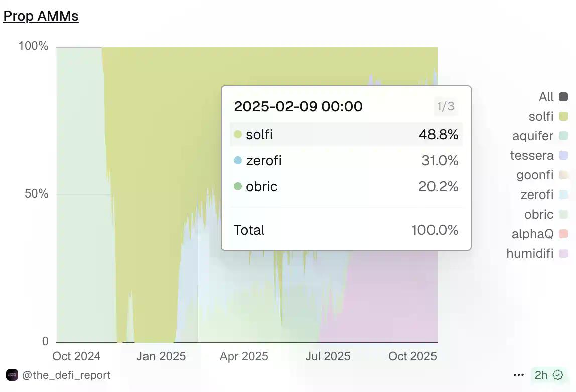The width and height of the screenshot is (576, 392).
Task: Click the_defi_report avatar icon
Action: tap(12, 375)
